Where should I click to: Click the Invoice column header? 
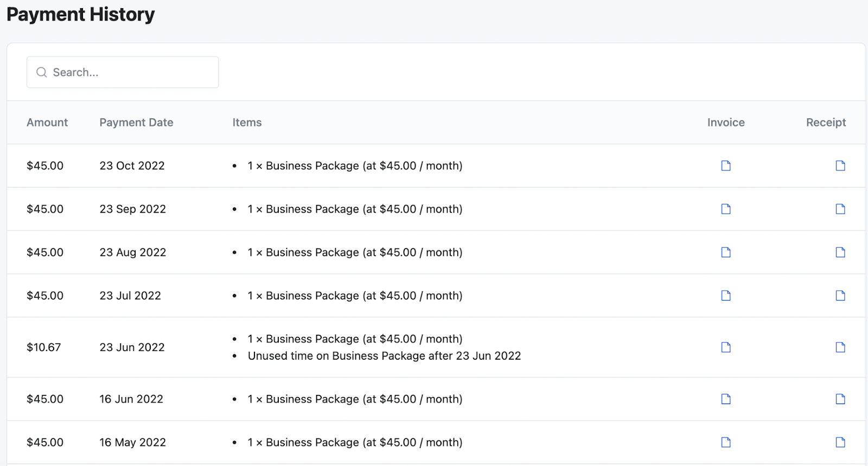tap(726, 123)
